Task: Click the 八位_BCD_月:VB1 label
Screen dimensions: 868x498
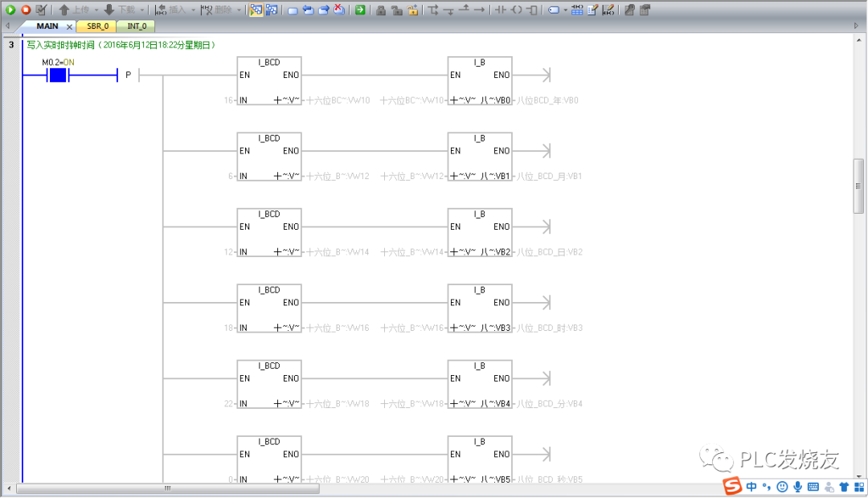Action: tap(549, 176)
